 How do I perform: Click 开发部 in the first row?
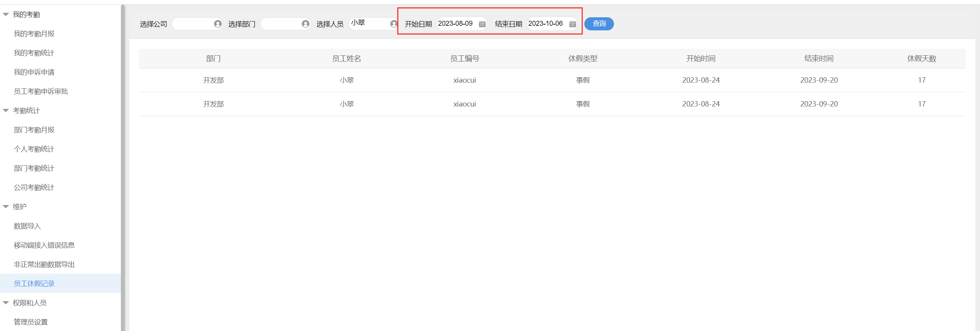tap(213, 80)
